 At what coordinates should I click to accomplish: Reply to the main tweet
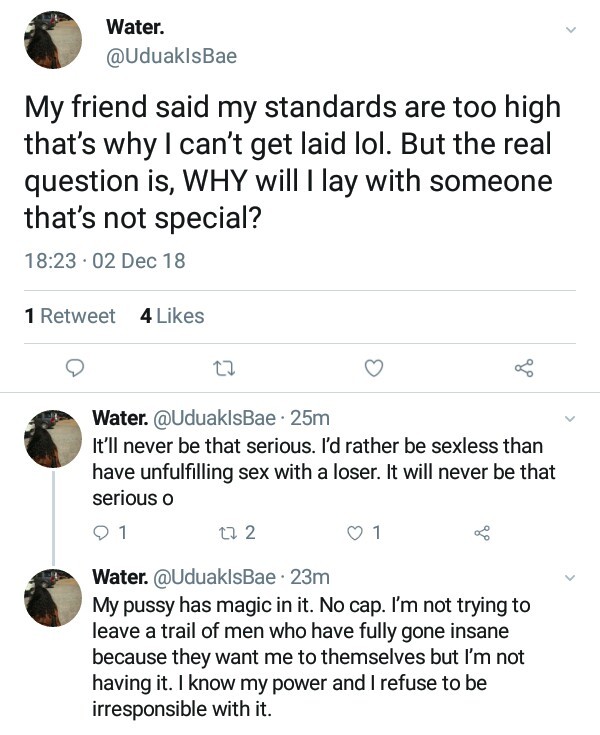tap(73, 369)
